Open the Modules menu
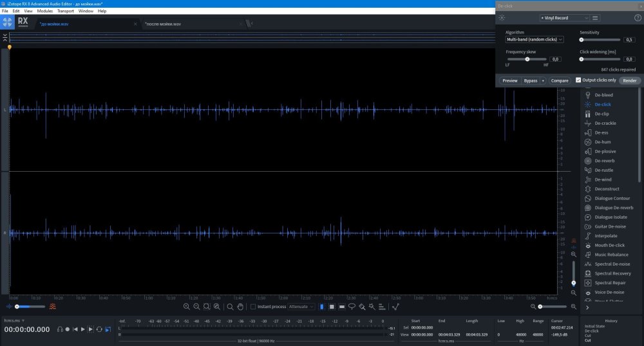The width and height of the screenshot is (644, 346). coord(45,11)
